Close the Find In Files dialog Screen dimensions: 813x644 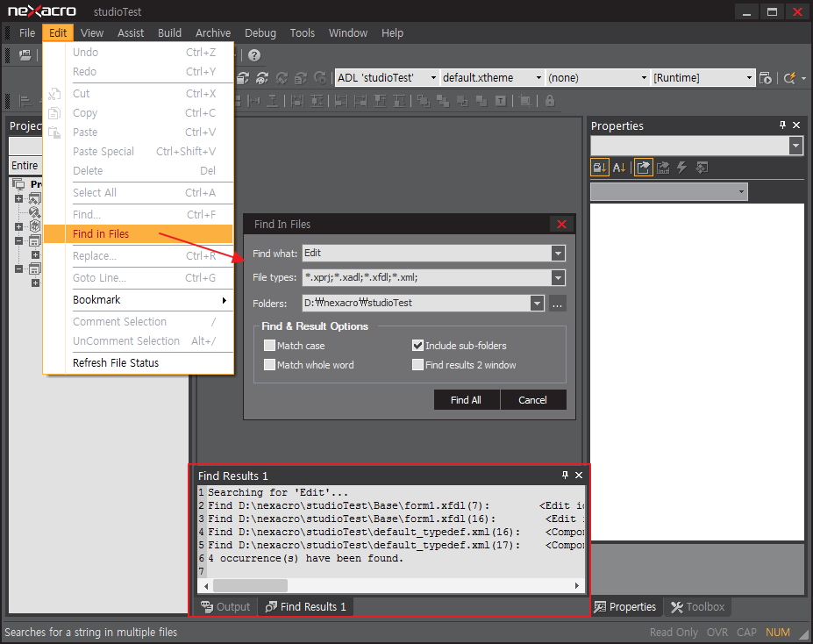(561, 224)
